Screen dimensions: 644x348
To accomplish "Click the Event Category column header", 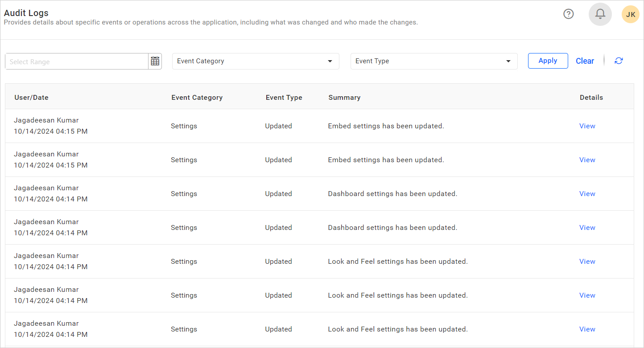I will click(197, 97).
